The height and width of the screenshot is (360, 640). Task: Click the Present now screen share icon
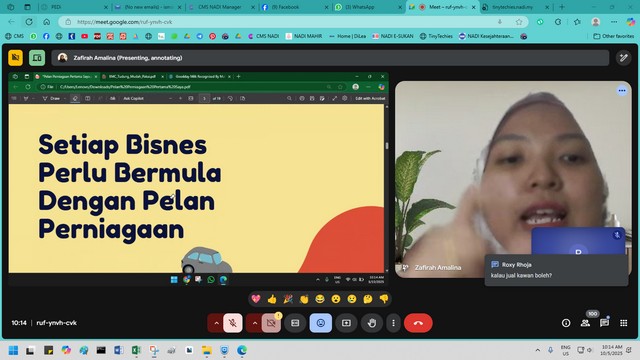coord(346,323)
